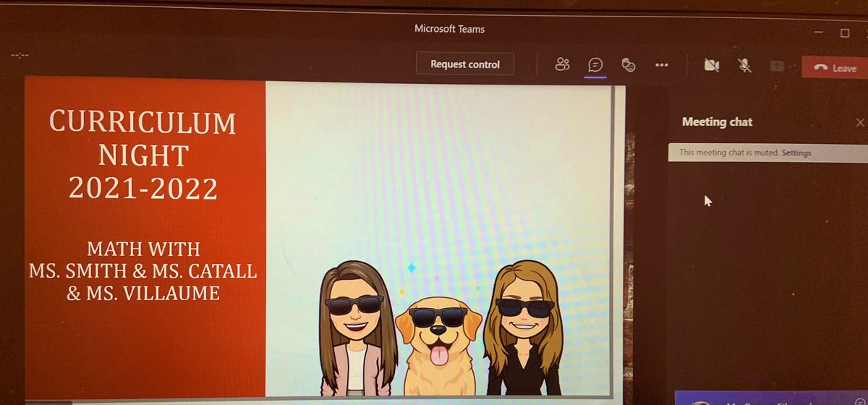
Task: Open More actions ellipsis menu
Action: [661, 65]
